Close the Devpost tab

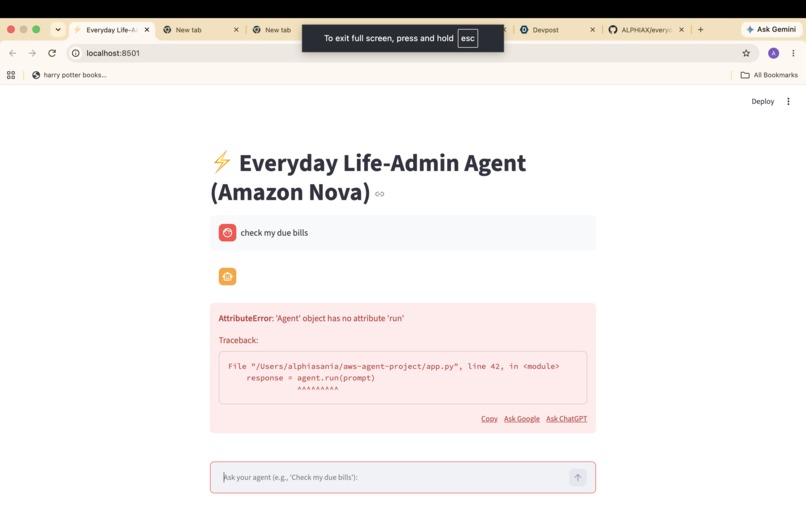pyautogui.click(x=592, y=30)
